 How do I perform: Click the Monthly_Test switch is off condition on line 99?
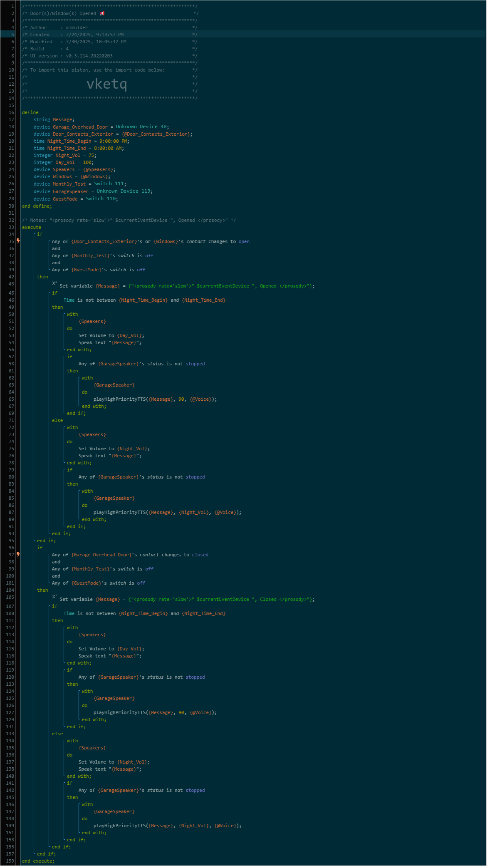(x=102, y=569)
